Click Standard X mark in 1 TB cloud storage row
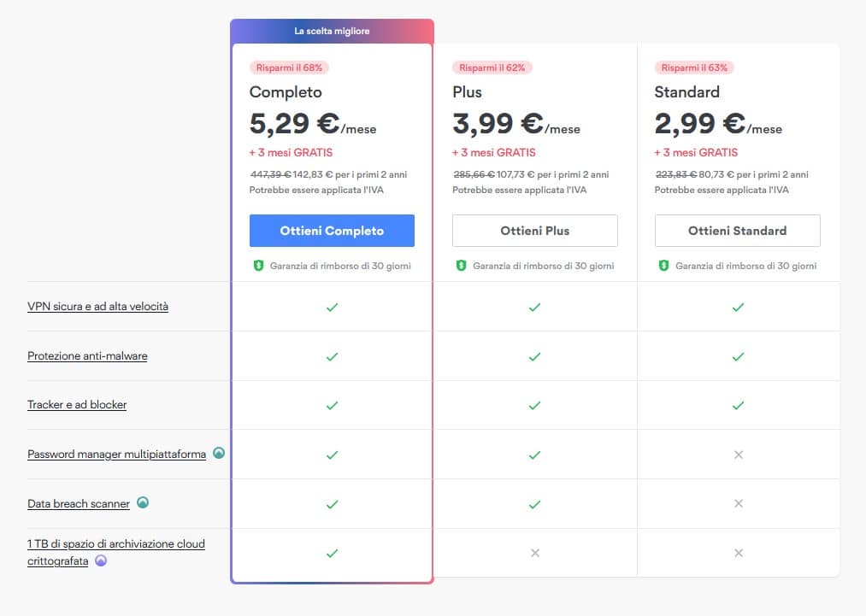Screen dimensions: 866x616 (739, 553)
